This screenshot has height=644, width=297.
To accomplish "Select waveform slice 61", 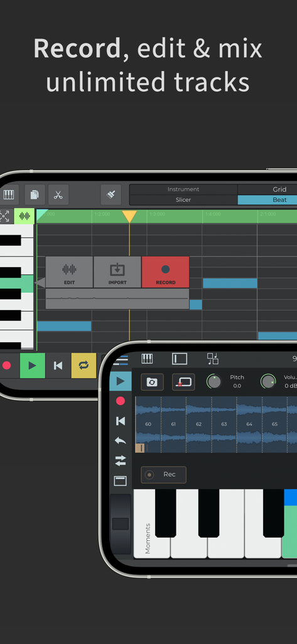I will pos(173,425).
